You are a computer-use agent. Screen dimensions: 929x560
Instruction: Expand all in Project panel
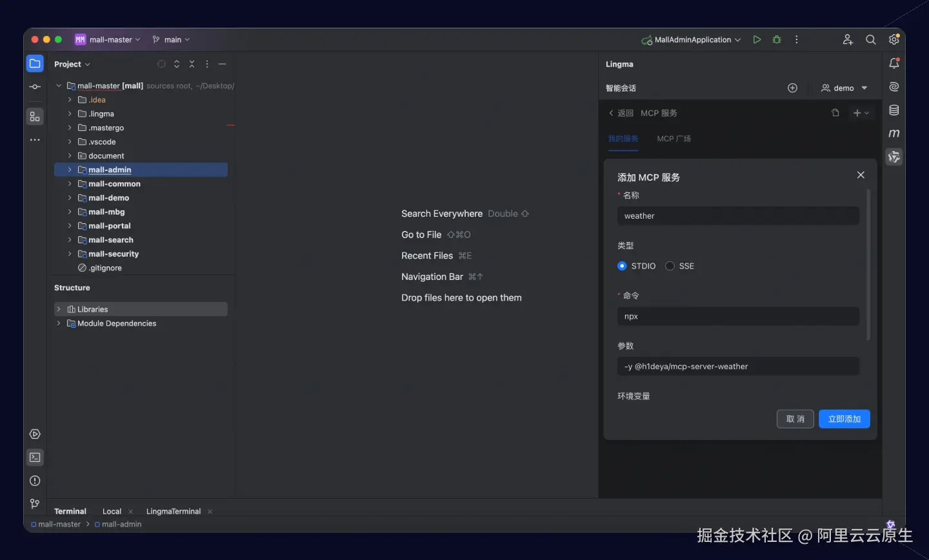pyautogui.click(x=177, y=64)
